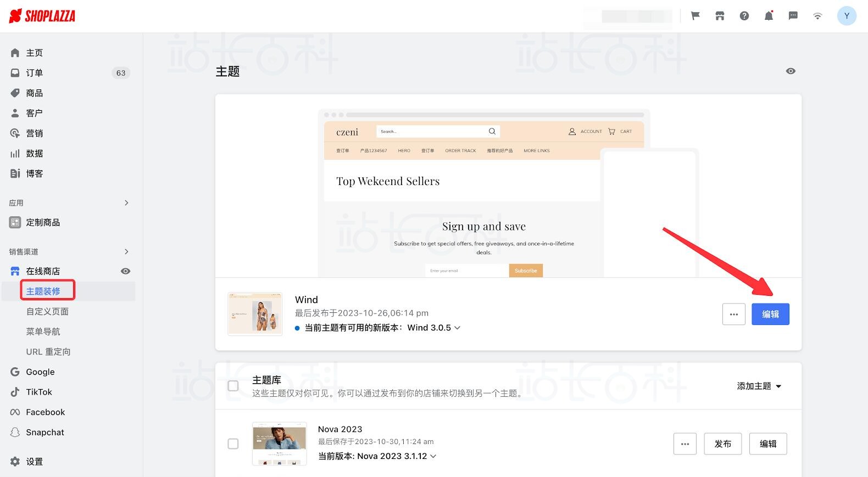Screen dimensions: 868x477
Task: Open the chat messages icon
Action: click(x=793, y=16)
